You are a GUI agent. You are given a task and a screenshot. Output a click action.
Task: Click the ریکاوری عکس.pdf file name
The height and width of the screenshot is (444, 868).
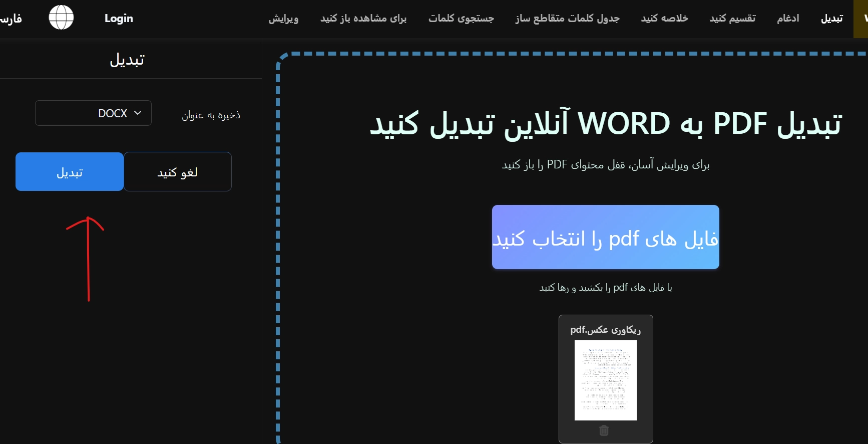605,330
